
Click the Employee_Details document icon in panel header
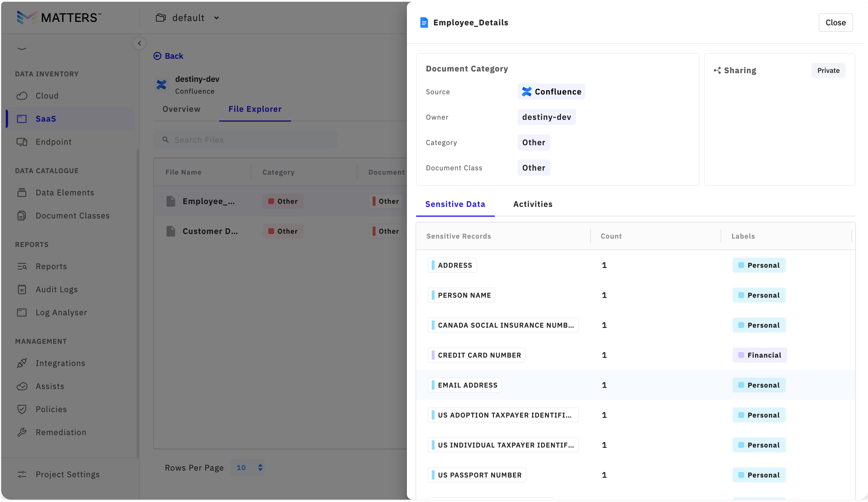pos(424,22)
